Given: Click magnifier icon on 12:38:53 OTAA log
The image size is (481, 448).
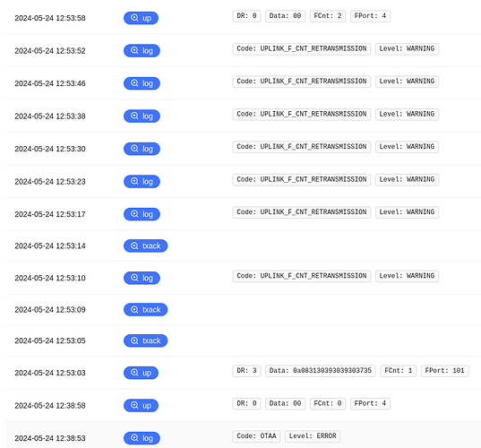Looking at the screenshot, I should click(x=134, y=437).
